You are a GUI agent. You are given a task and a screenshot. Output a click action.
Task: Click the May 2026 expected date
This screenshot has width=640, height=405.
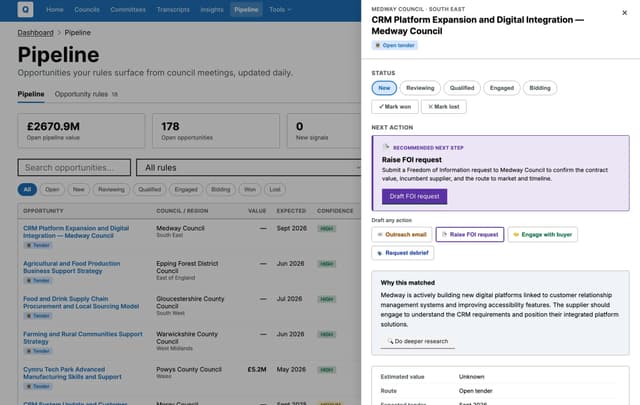291,369
